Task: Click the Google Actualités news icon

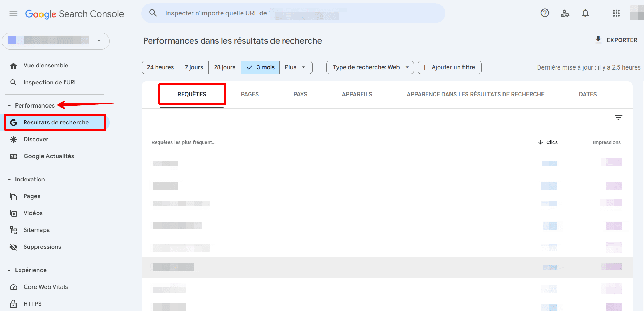Action: point(13,156)
